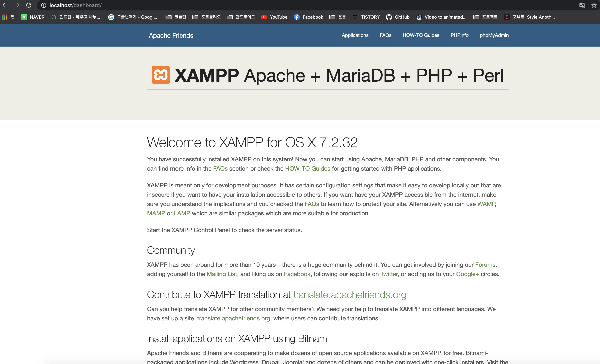Image resolution: width=600 pixels, height=364 pixels.
Task: Open the 운동 bookmark folder
Action: (x=337, y=17)
